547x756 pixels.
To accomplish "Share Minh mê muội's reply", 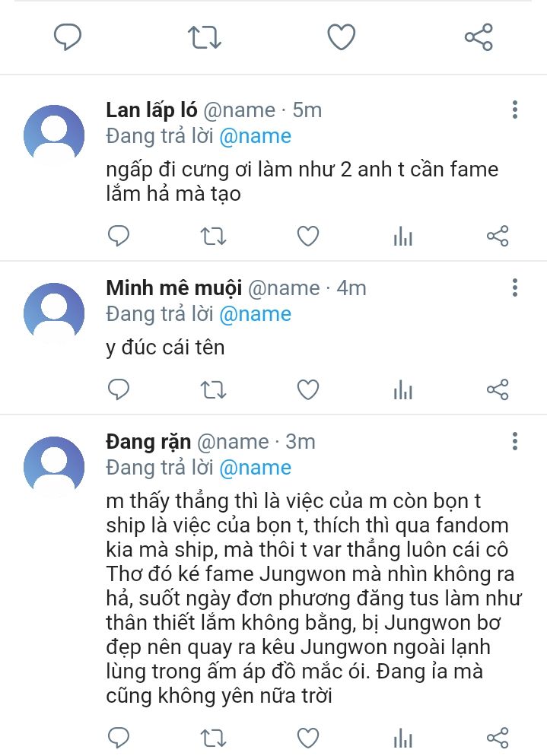I will pos(497,390).
